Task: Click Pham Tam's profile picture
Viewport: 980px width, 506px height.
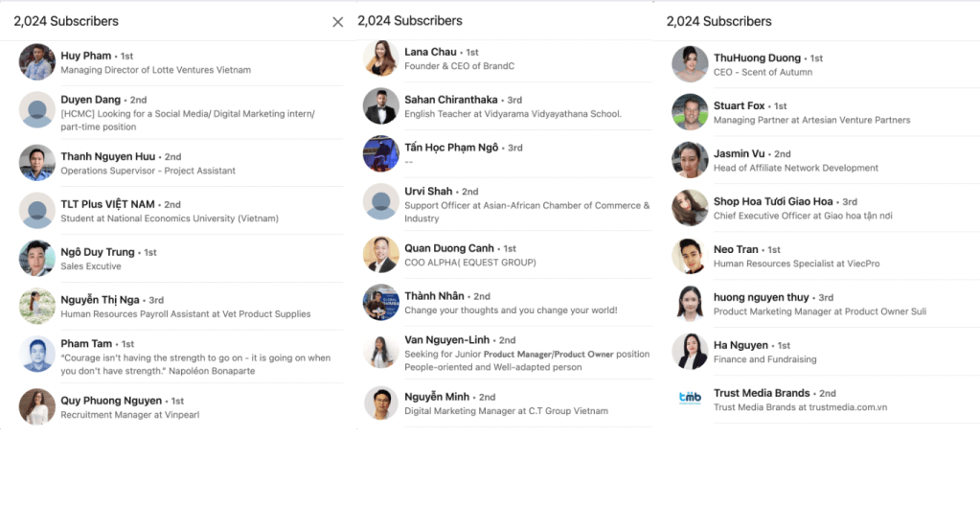Action: pyautogui.click(x=37, y=355)
